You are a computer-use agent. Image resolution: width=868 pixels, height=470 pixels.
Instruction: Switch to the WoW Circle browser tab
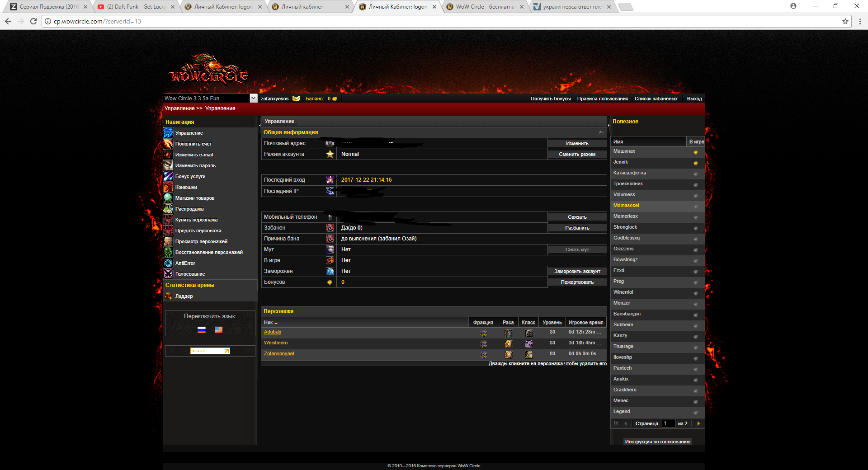[484, 7]
